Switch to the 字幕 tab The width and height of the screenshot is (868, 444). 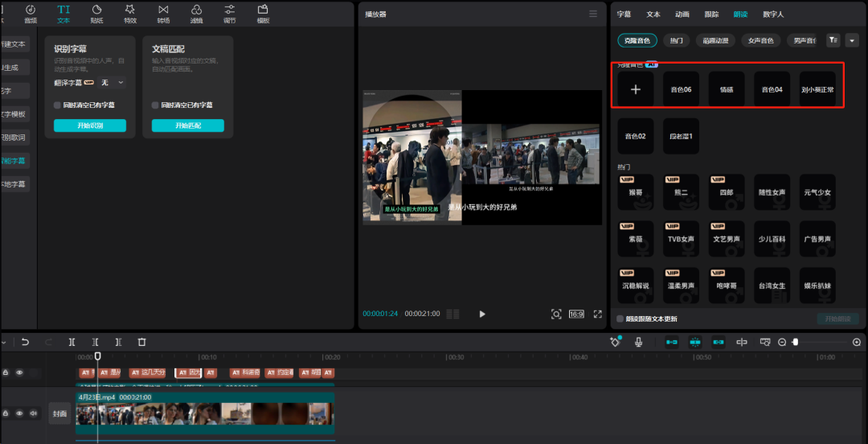(x=624, y=14)
